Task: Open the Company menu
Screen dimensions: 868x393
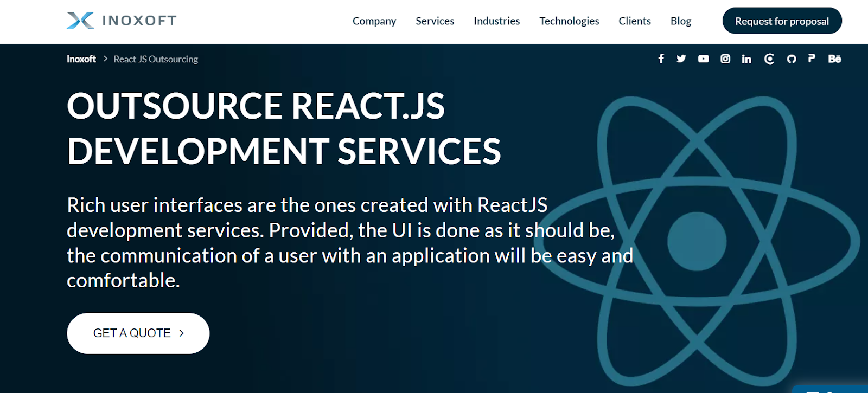Action: [x=374, y=21]
